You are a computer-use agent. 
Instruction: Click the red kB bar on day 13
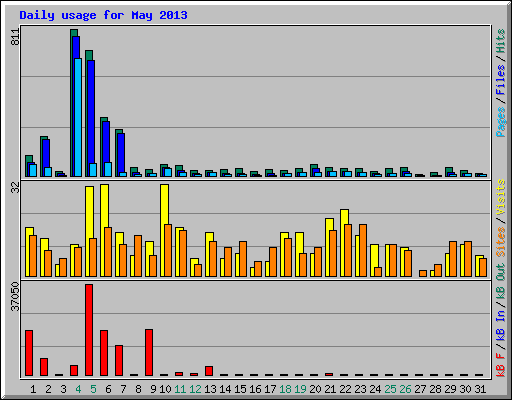pos(209,371)
